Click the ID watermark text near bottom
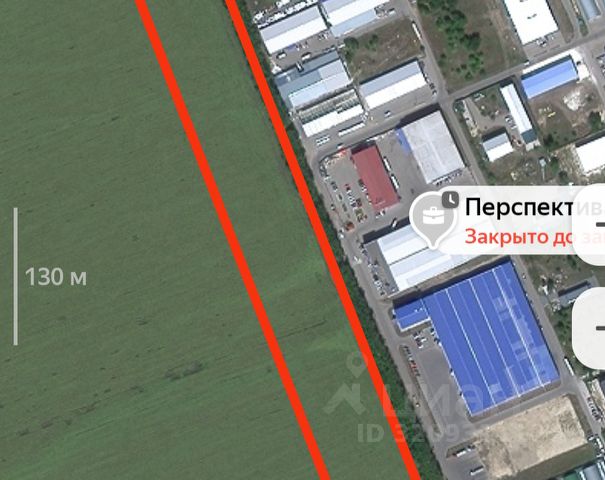This screenshot has width=605, height=480. [415, 432]
